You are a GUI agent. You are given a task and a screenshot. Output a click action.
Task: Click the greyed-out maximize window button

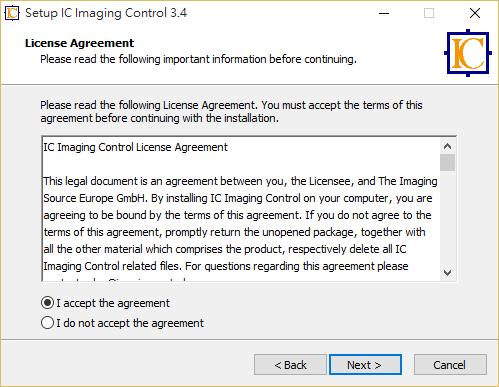[x=429, y=13]
